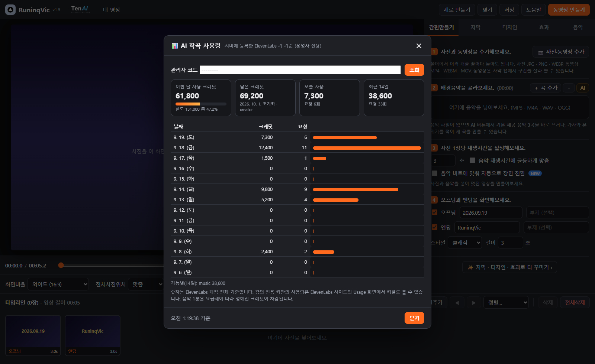Click the 동영상 만들기 button

tap(569, 10)
